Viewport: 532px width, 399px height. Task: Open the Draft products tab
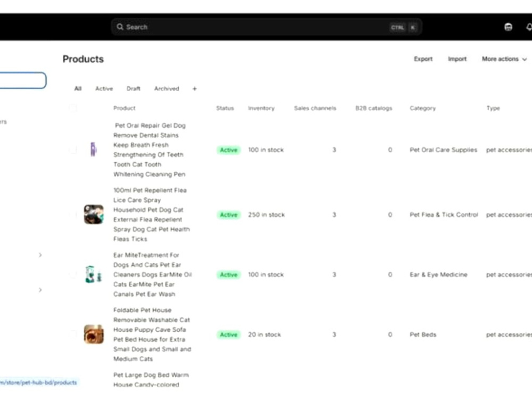(x=134, y=88)
